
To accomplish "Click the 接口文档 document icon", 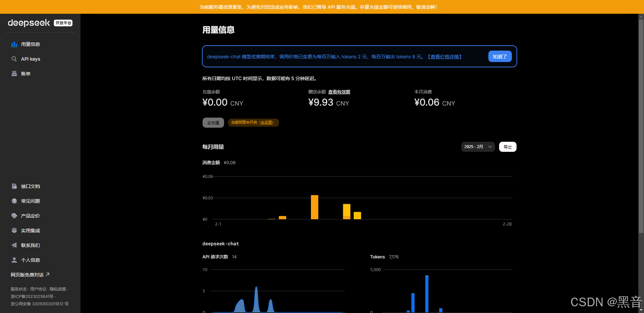I will 14,186.
